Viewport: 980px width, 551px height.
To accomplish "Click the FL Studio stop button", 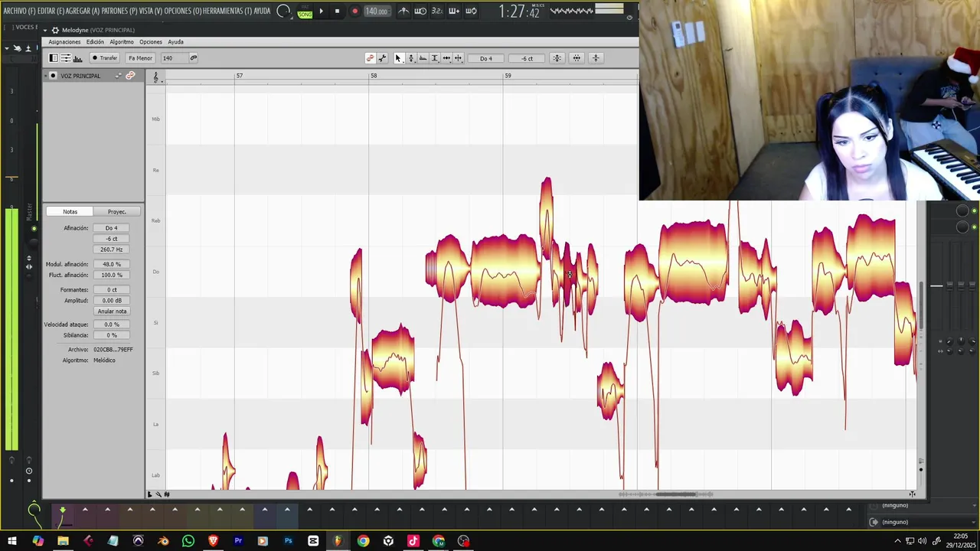I will tap(337, 11).
